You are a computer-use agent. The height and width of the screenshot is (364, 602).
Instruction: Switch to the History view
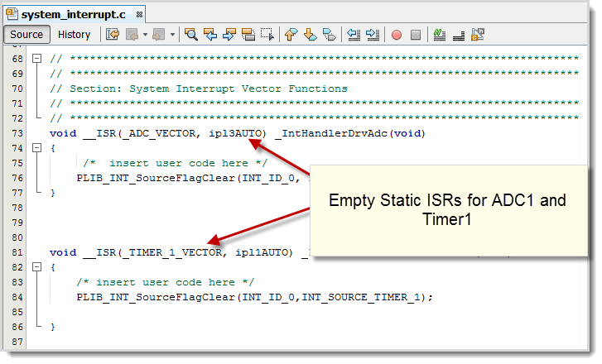coord(74,35)
